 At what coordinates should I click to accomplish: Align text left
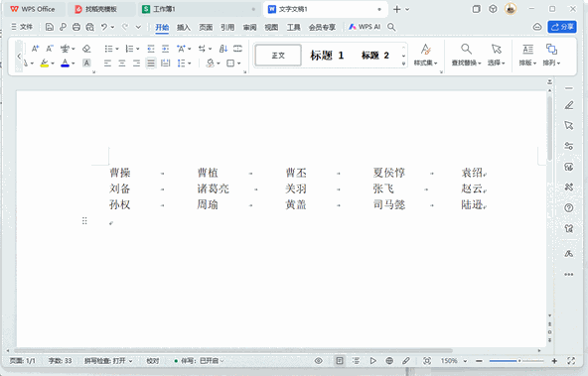click(107, 63)
